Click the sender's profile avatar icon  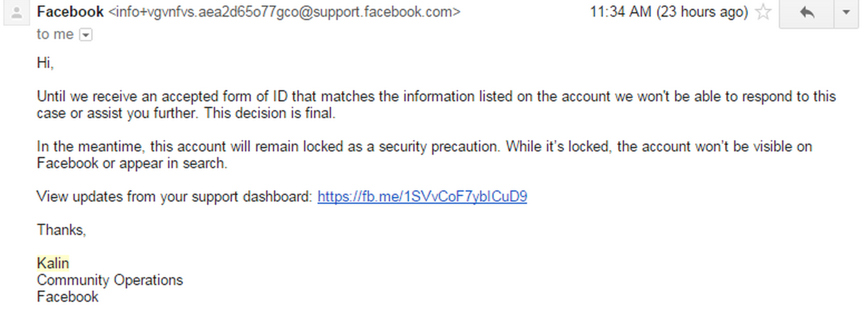click(17, 13)
